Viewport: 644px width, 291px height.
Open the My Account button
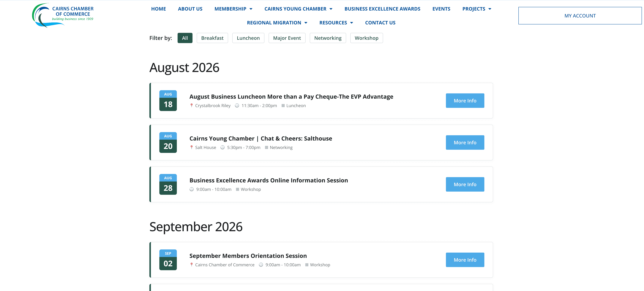click(580, 16)
